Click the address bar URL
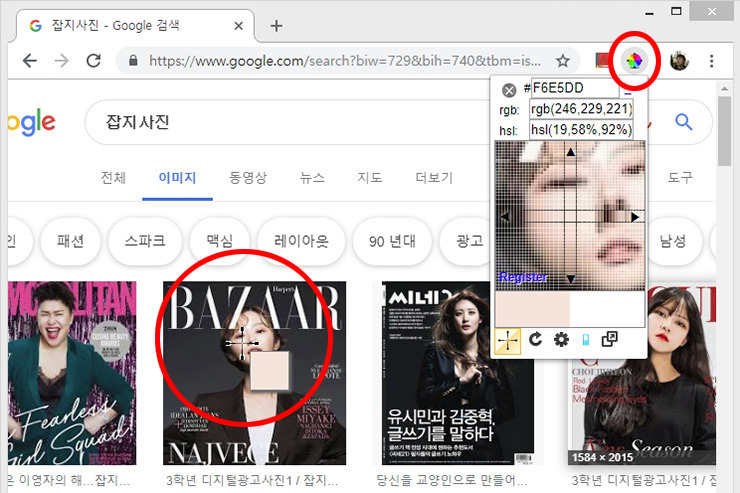The height and width of the screenshot is (493, 740). coord(345,61)
